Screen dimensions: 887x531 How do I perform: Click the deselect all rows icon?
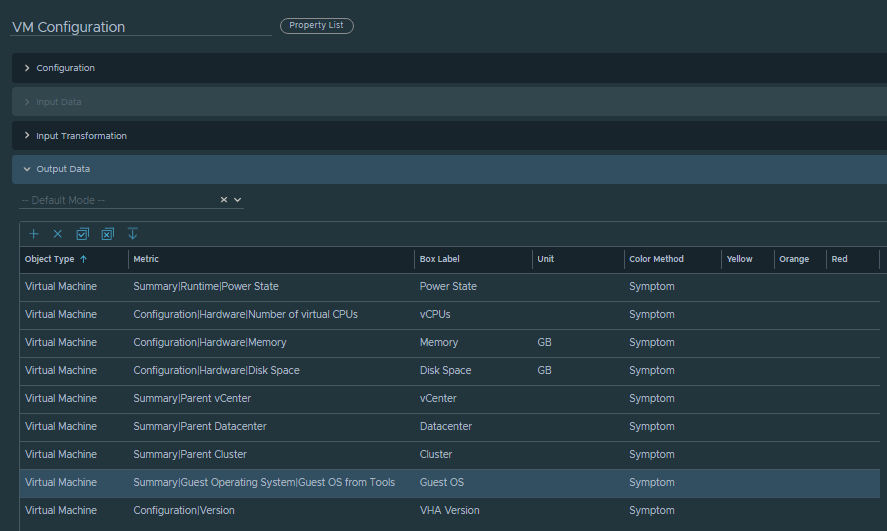click(x=108, y=234)
